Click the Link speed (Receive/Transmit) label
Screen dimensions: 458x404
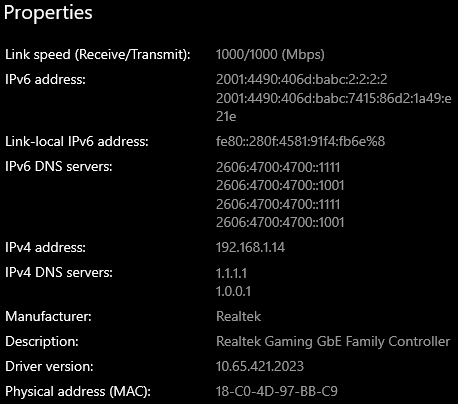tap(98, 54)
